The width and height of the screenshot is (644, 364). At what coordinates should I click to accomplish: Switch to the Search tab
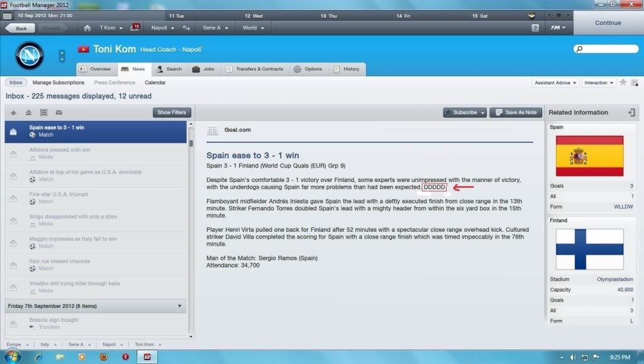pyautogui.click(x=169, y=69)
